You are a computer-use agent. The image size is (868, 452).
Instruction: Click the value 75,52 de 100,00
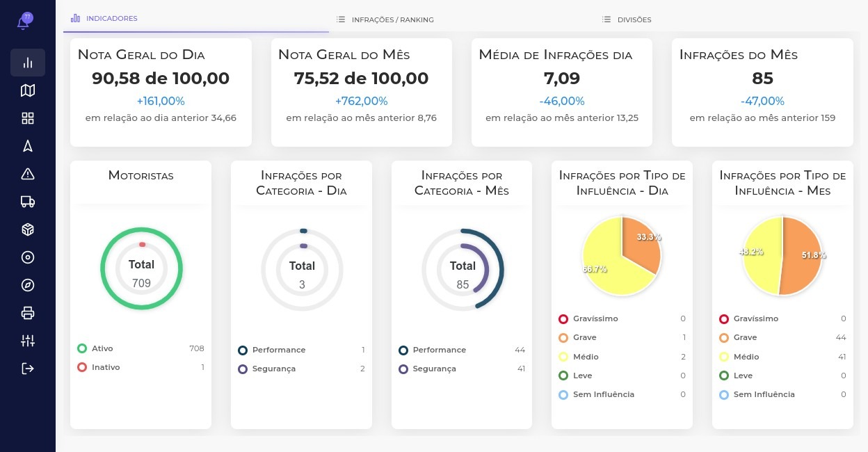point(362,79)
